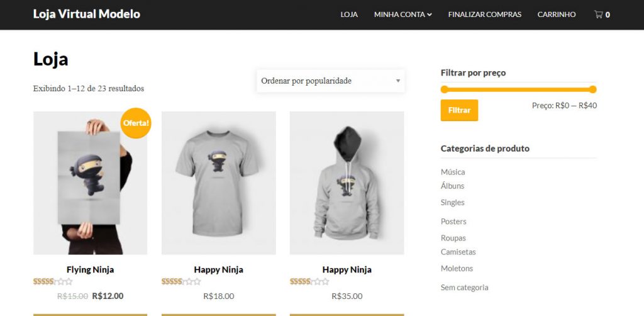Open the Loja Virtual Modelo site title
This screenshot has height=316, width=644.
(x=87, y=14)
